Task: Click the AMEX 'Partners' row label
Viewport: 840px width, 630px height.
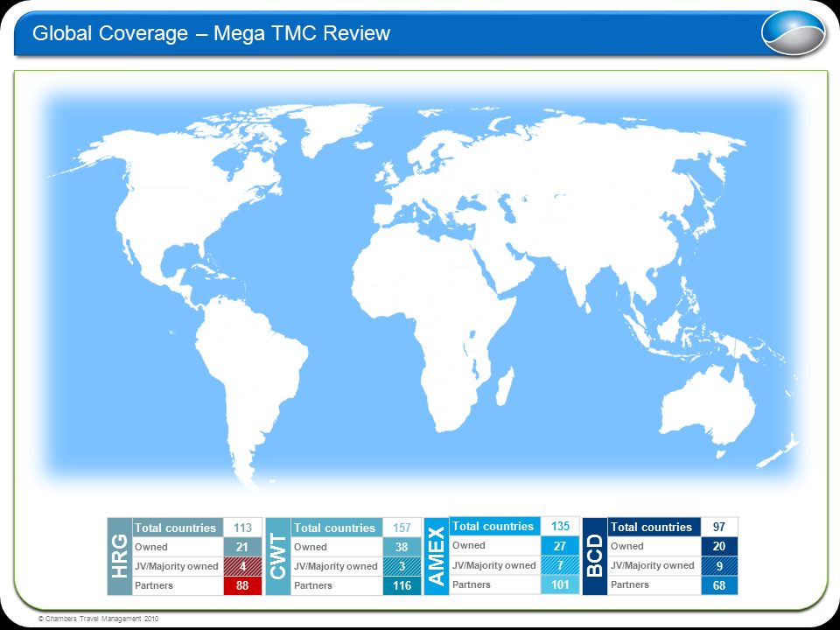Action: point(494,584)
